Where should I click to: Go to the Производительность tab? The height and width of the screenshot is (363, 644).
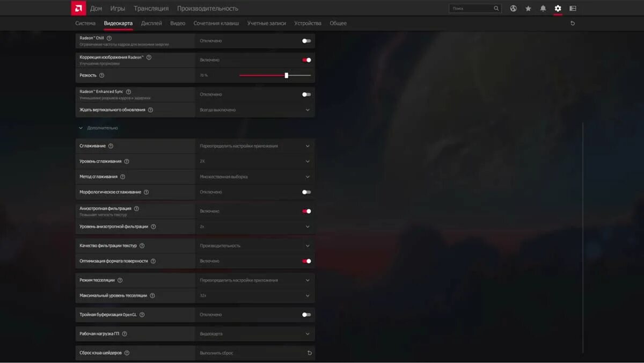(208, 9)
